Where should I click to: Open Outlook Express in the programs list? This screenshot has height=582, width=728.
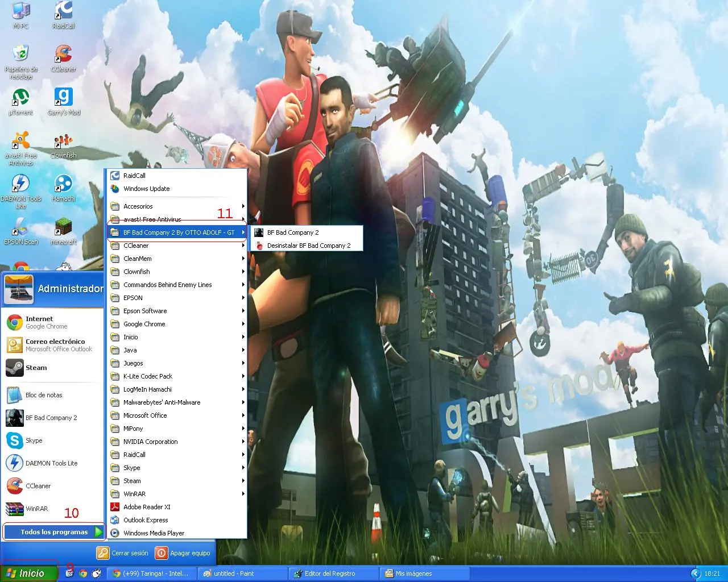point(177,520)
